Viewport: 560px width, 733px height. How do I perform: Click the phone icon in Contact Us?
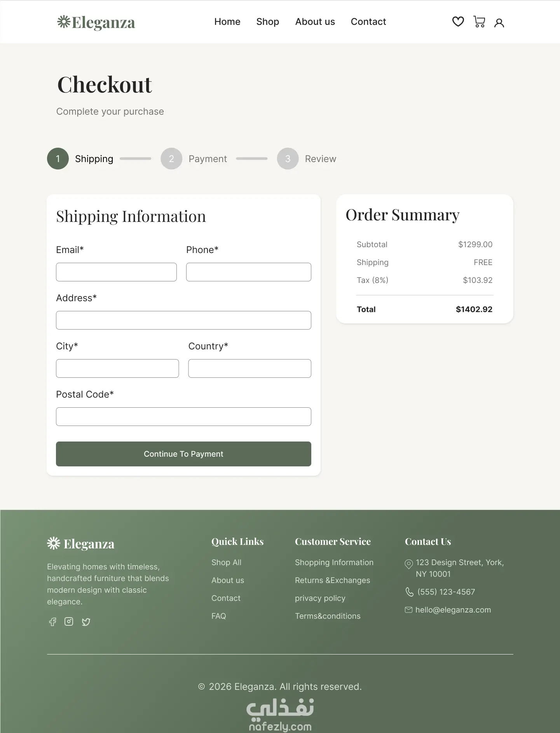[x=410, y=592]
